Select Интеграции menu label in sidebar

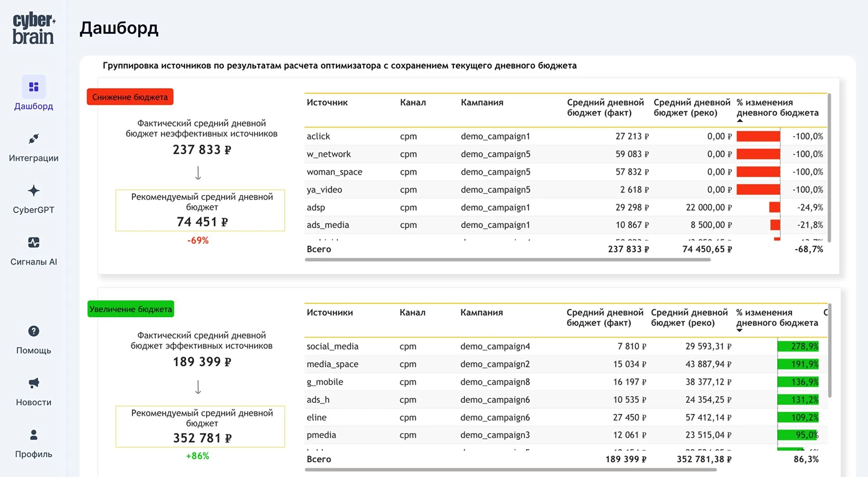(x=33, y=158)
